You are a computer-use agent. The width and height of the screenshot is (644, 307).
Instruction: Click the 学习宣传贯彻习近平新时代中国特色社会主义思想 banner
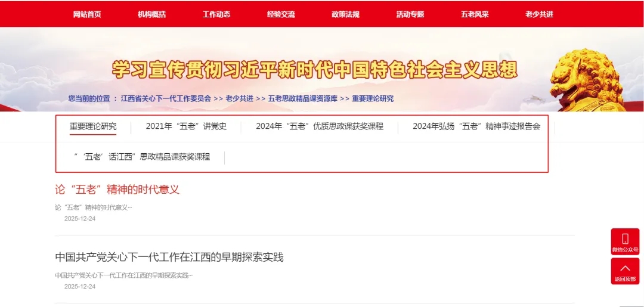click(315, 70)
